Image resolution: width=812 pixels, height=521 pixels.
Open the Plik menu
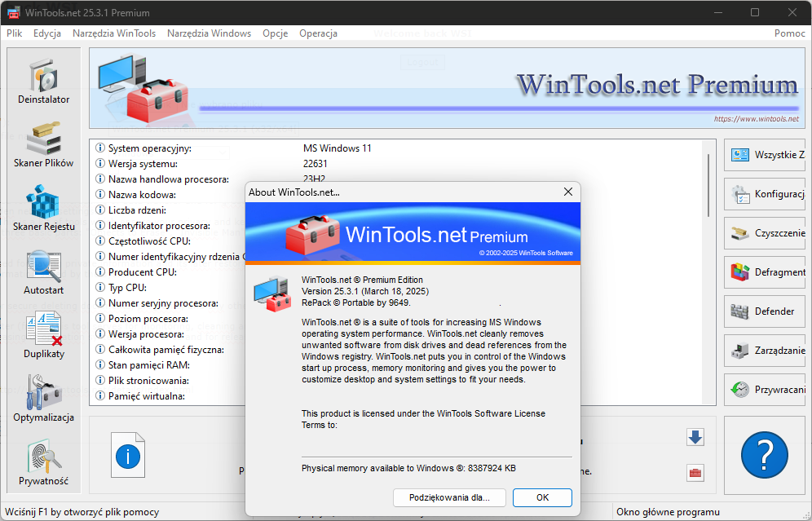(x=15, y=33)
